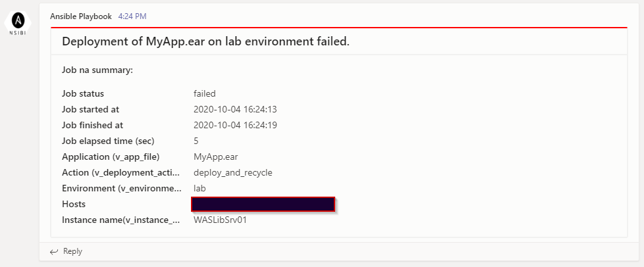Open the Ansible Playbook sender name
Viewport: 644px width, 267px height.
click(81, 15)
